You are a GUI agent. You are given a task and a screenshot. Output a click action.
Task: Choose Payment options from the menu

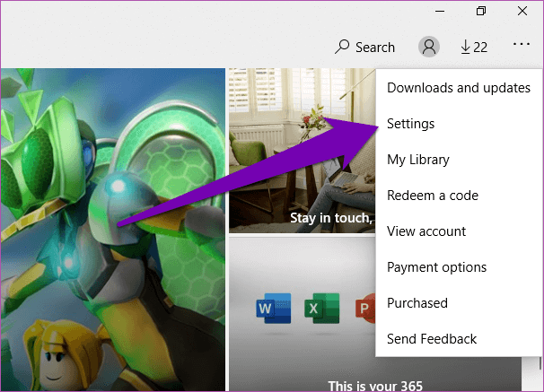[459, 267]
